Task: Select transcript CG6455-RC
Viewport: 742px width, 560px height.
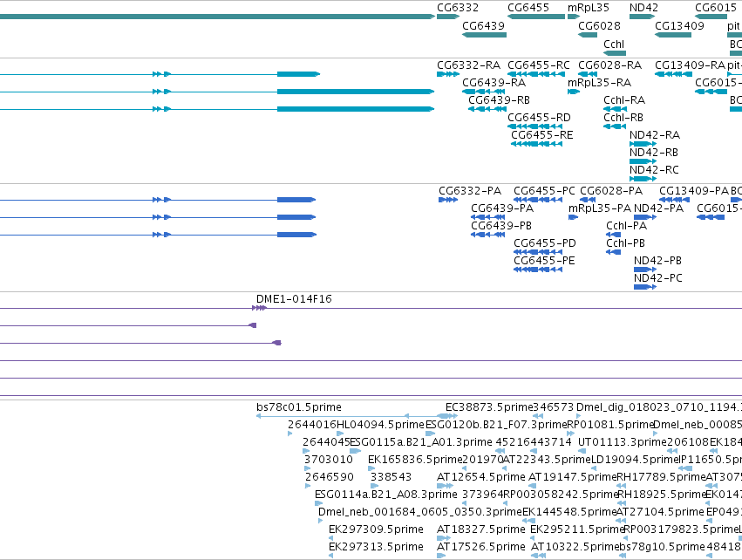Action: tap(536, 74)
